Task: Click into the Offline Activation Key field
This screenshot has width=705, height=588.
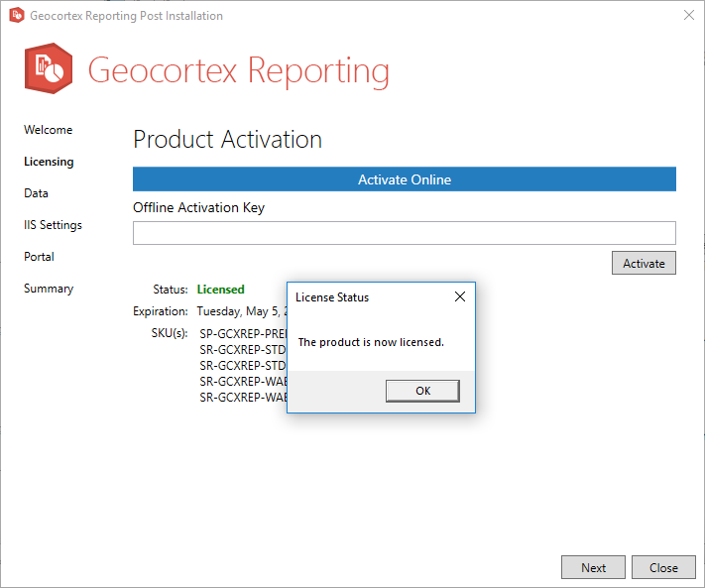Action: click(x=404, y=233)
